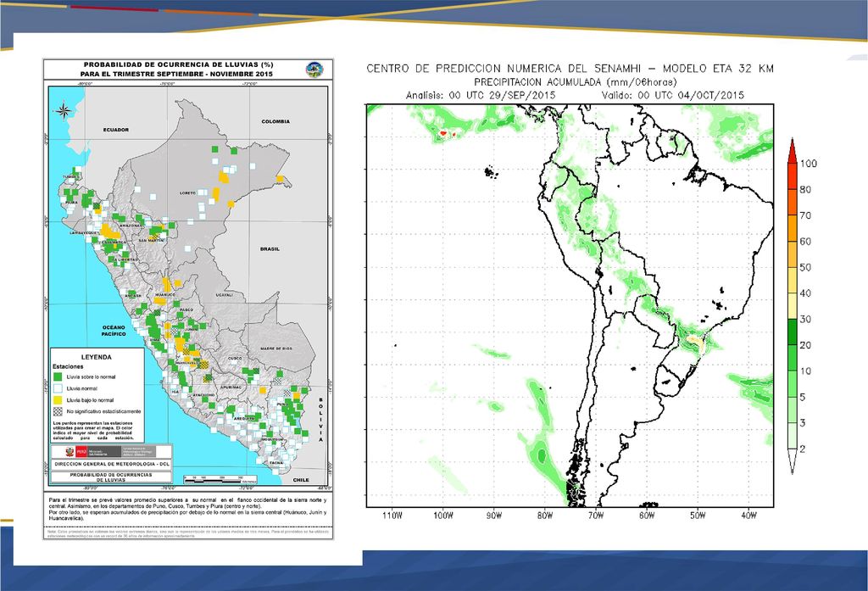
Task: Click the 'BRASIL' label on Peru map
Action: click(270, 249)
